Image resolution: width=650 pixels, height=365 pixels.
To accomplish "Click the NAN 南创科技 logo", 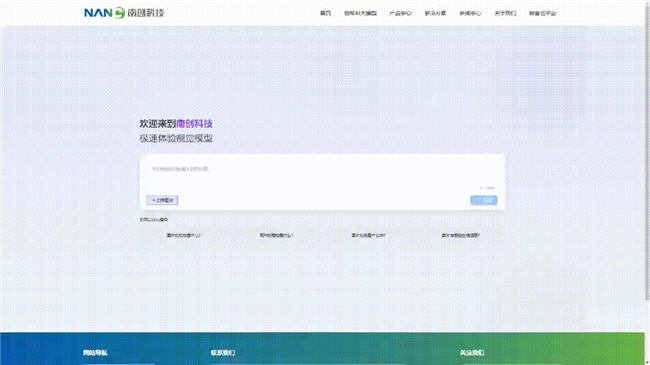I will (124, 13).
